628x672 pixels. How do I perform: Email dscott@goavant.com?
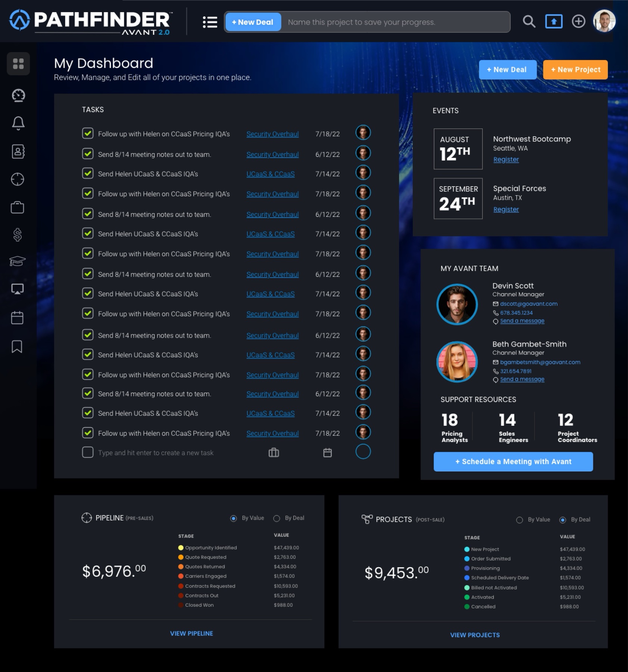[x=529, y=304]
